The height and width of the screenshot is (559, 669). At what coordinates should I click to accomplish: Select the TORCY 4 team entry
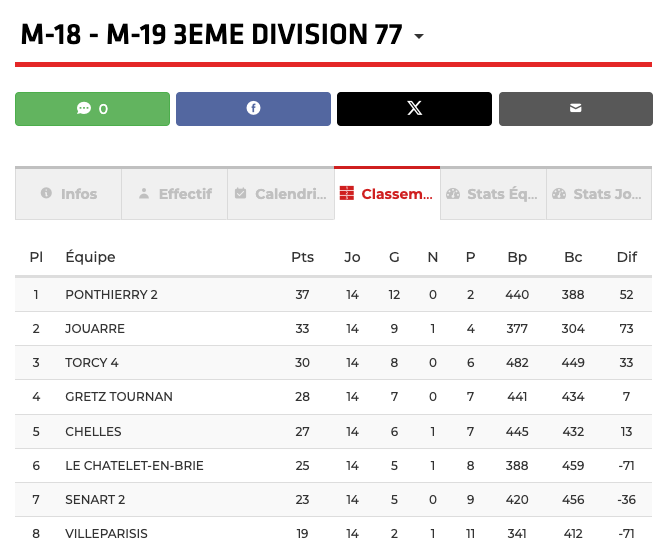pos(92,363)
